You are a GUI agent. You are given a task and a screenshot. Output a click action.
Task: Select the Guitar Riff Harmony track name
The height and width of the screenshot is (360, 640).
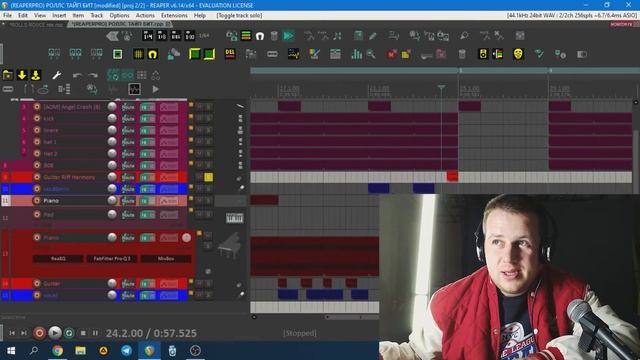coord(69,177)
